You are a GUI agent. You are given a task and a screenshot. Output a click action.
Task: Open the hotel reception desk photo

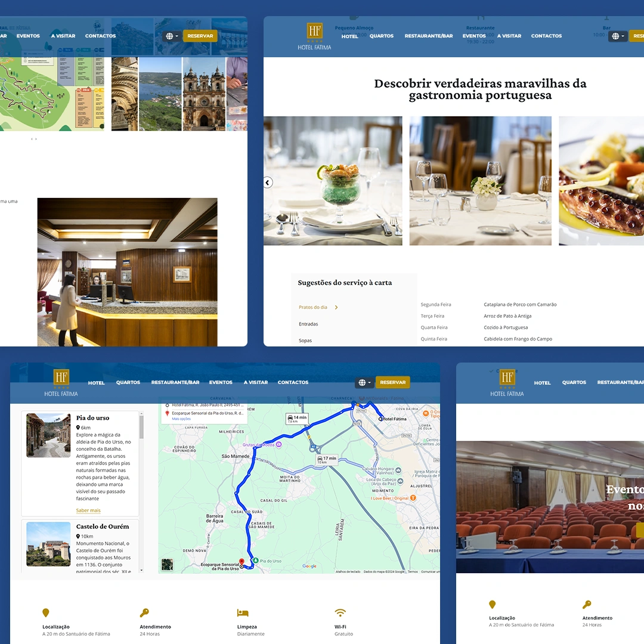pos(128,273)
